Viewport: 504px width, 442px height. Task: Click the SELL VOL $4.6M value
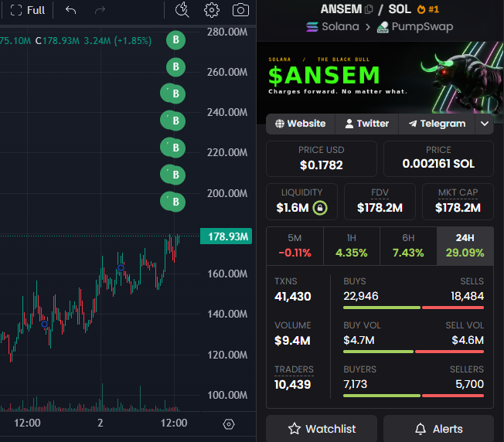(x=468, y=340)
